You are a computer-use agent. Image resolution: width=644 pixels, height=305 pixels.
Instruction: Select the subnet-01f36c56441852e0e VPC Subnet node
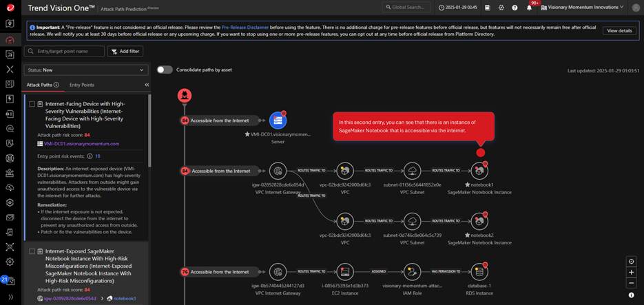412,171
